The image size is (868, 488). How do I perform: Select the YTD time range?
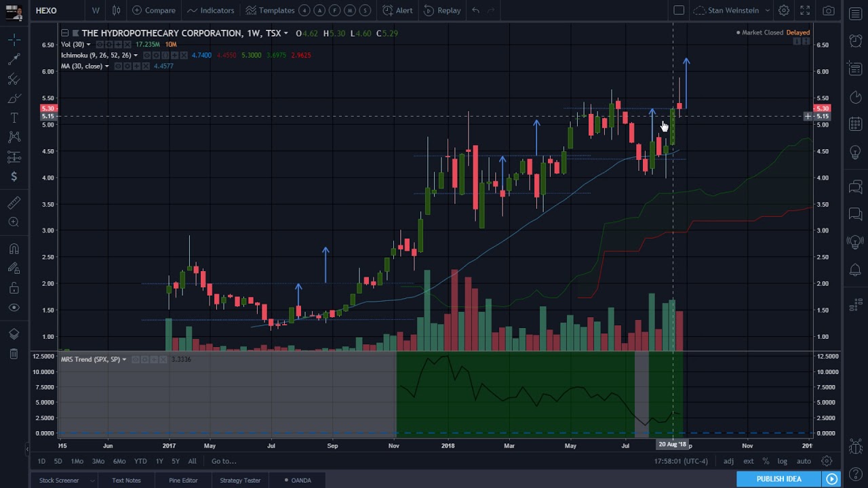(x=140, y=462)
